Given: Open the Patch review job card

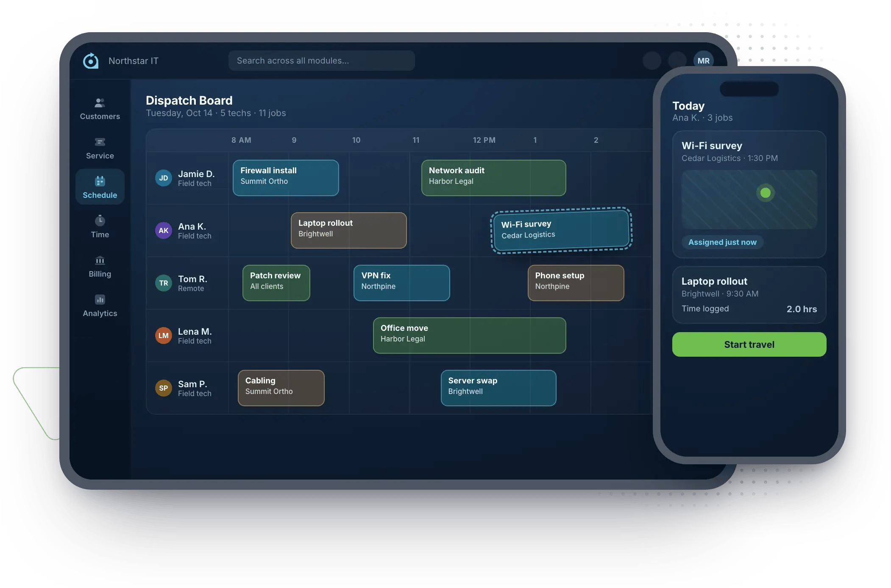Looking at the screenshot, I should tap(276, 283).
